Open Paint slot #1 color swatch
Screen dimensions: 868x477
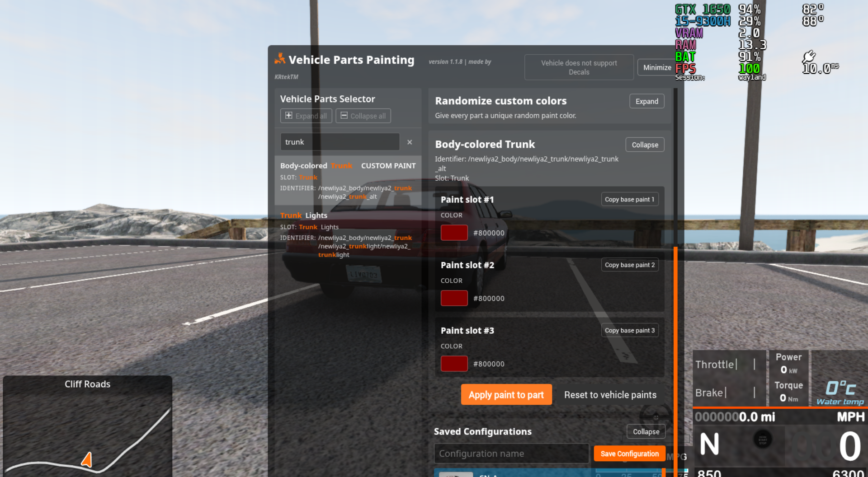(x=454, y=233)
